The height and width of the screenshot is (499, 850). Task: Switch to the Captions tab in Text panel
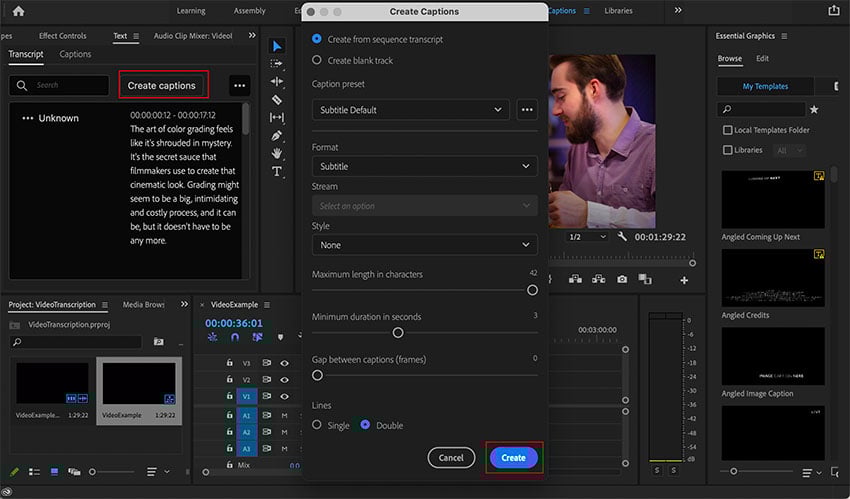[x=75, y=54]
